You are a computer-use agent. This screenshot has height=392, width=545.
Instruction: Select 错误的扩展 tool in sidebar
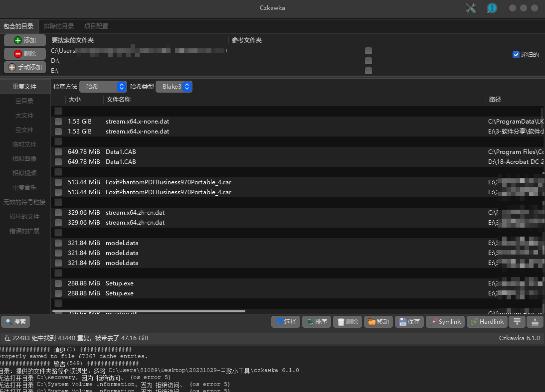24,231
